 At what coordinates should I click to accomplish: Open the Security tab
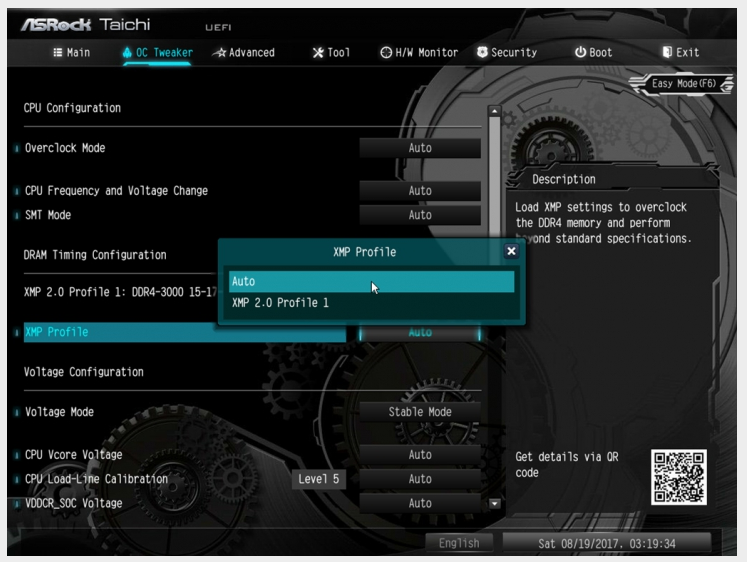click(x=507, y=52)
